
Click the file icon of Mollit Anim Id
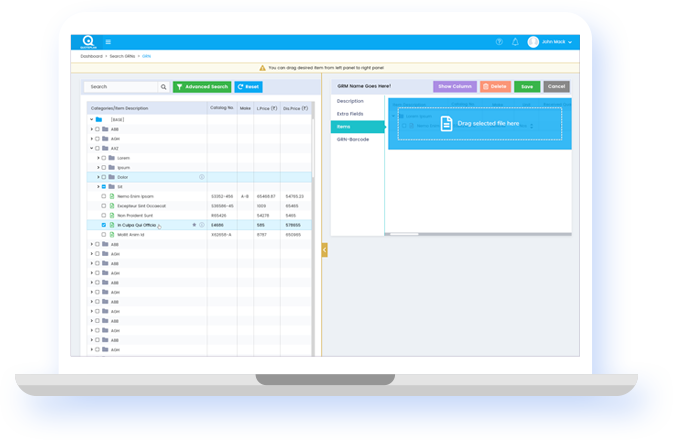(112, 235)
